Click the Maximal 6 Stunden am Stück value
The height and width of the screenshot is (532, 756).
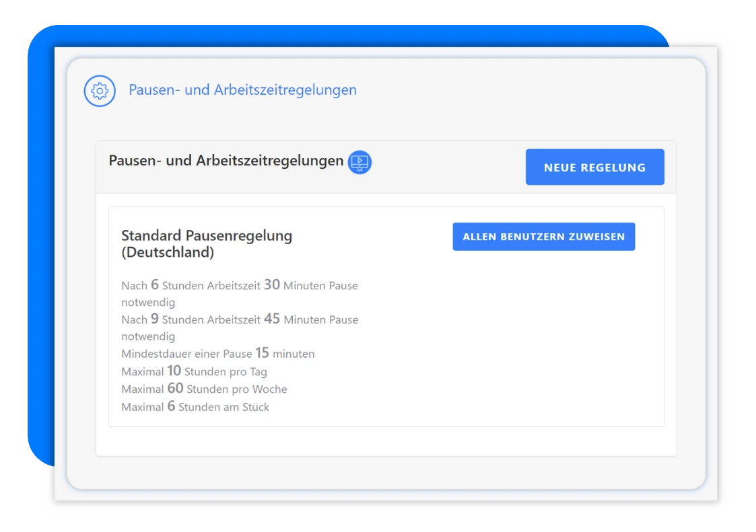pyautogui.click(x=172, y=406)
